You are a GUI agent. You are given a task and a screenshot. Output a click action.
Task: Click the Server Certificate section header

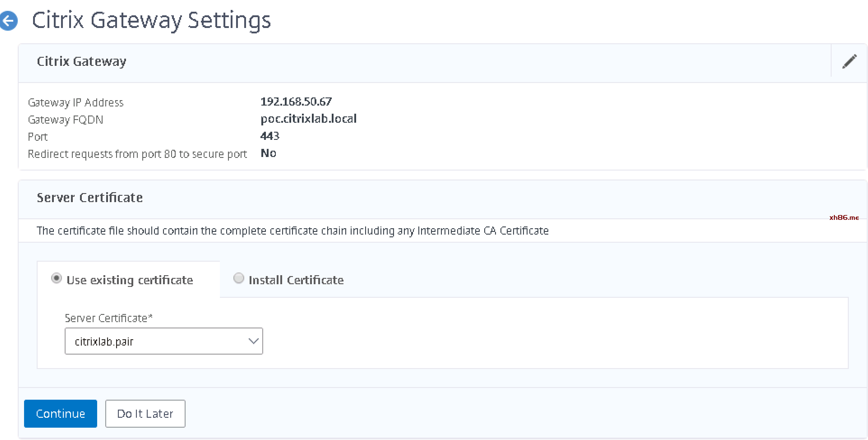[x=90, y=197]
